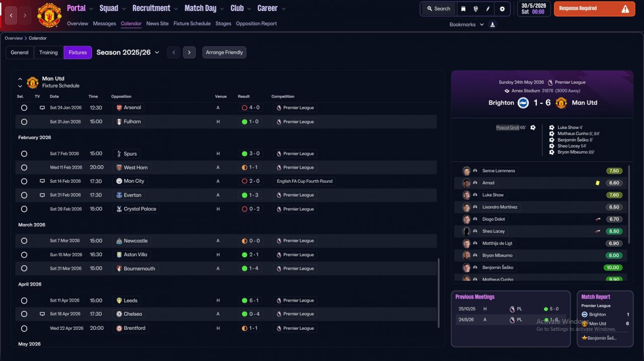This screenshot has width=644, height=361.
Task: Open the Match Day dropdown menu
Action: pyautogui.click(x=205, y=8)
